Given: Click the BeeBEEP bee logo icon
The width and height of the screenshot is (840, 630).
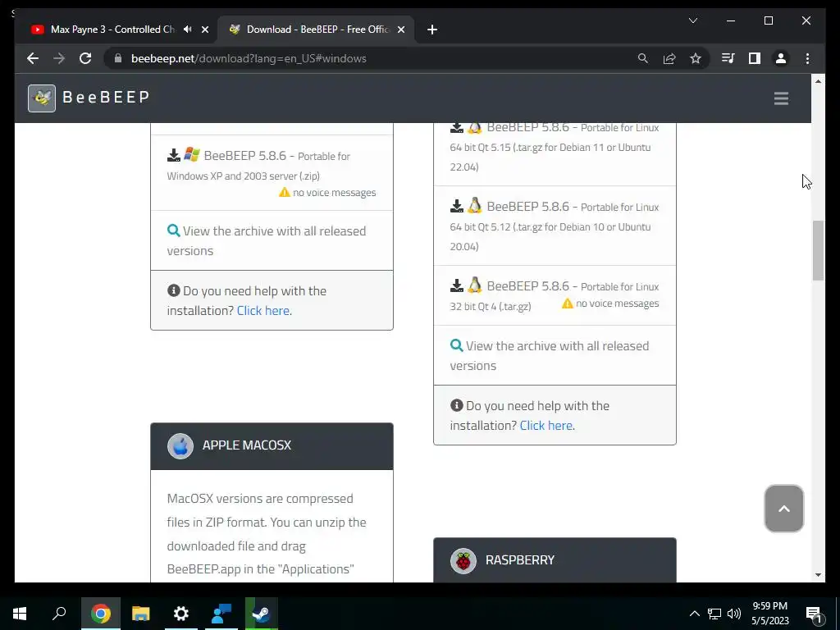Looking at the screenshot, I should 42,98.
